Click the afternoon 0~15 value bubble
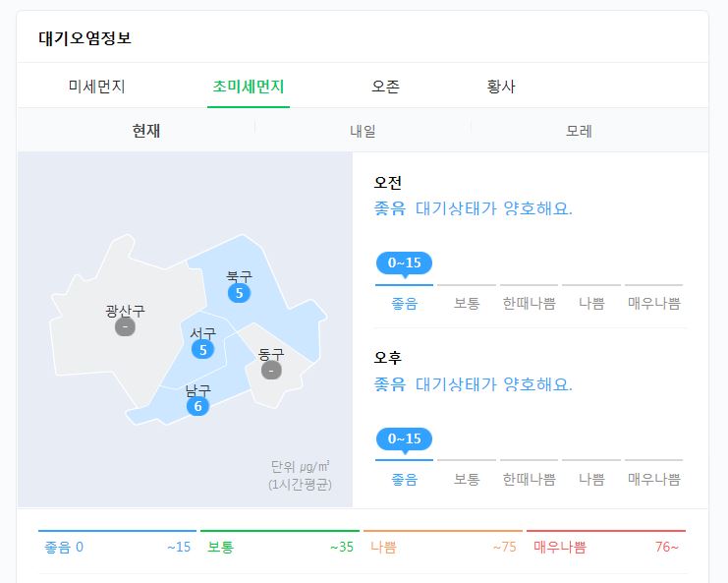 [x=404, y=439]
